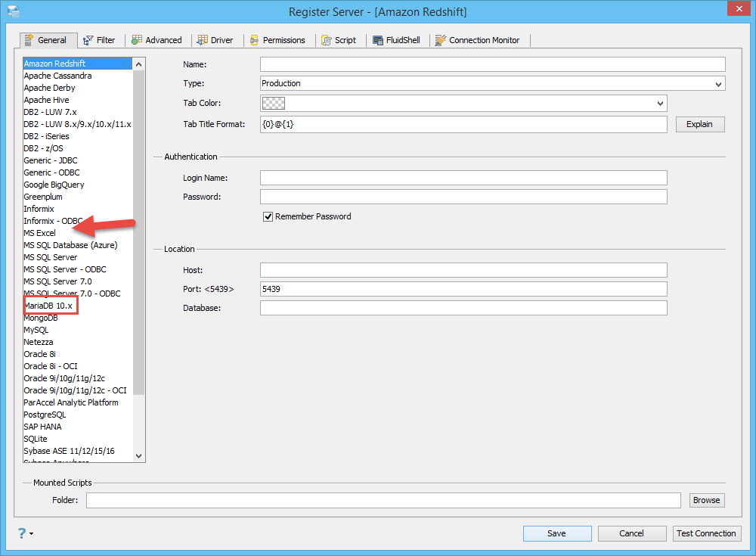The width and height of the screenshot is (756, 556).
Task: Click the Test Connection button
Action: (x=706, y=533)
